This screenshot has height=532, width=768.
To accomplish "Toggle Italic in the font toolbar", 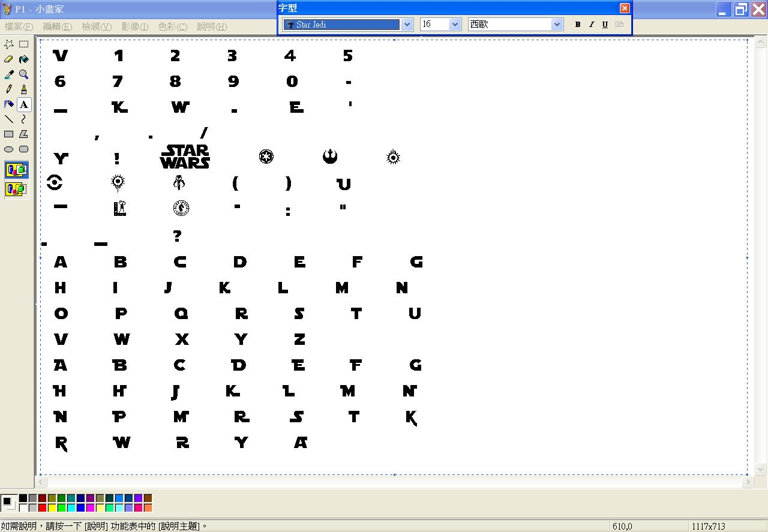I will 592,25.
